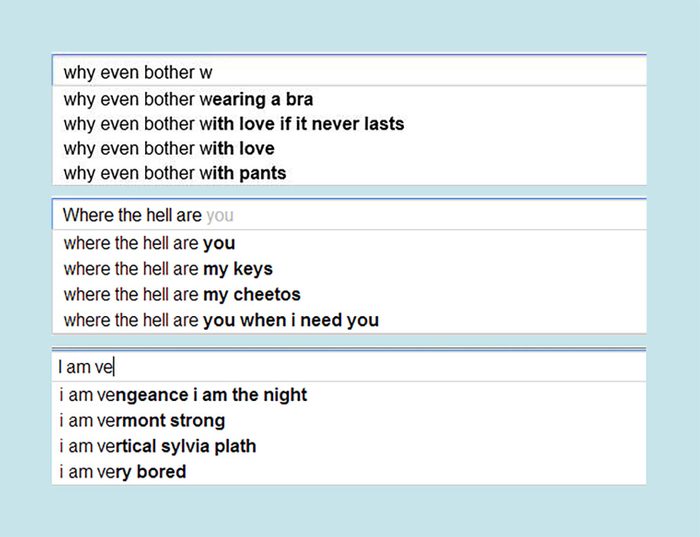
Task: Select suggestion 'why even bother wearing a bra'
Action: (188, 100)
